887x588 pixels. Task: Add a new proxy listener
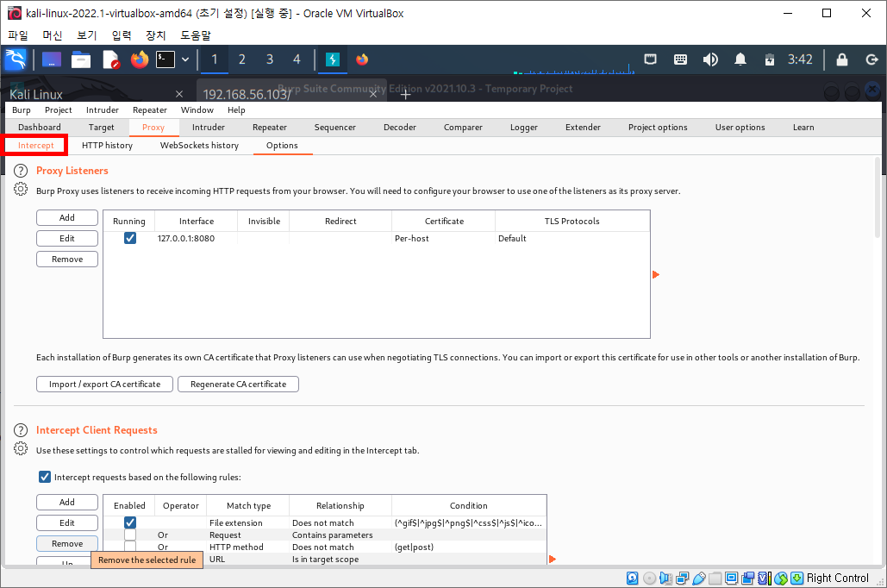point(67,218)
